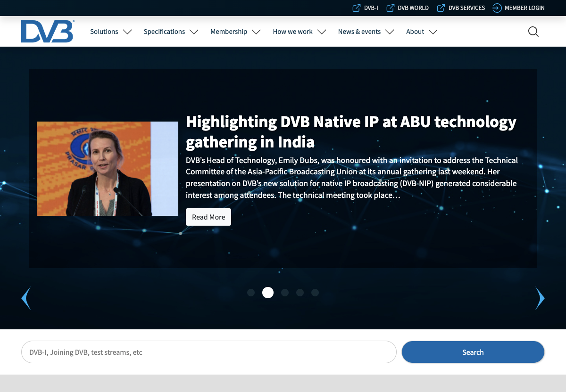Click the Emily Dubs presentation photo
The width and height of the screenshot is (566, 392).
point(107,168)
